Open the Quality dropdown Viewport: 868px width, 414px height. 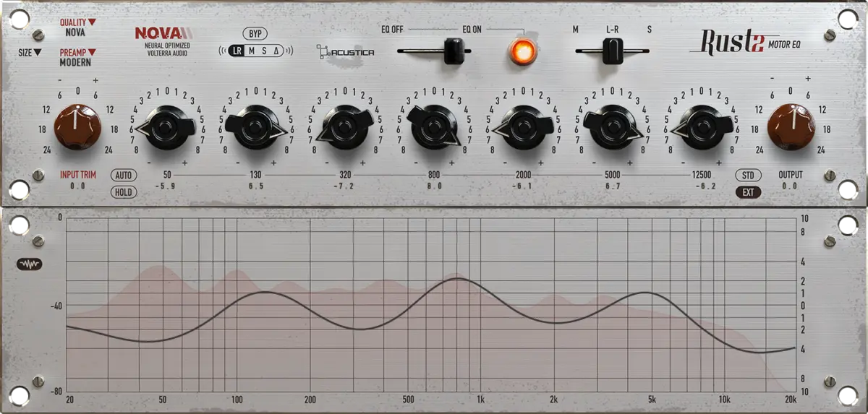(77, 22)
